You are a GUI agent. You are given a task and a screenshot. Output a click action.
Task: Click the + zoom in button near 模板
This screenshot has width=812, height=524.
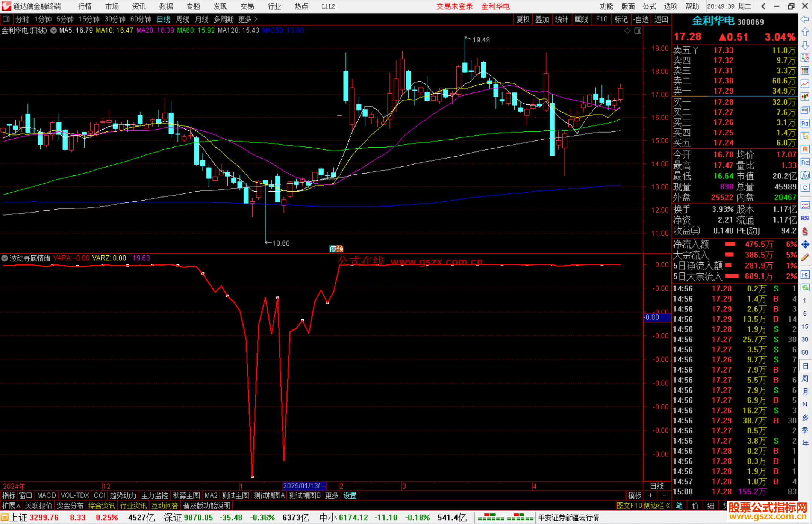click(650, 495)
